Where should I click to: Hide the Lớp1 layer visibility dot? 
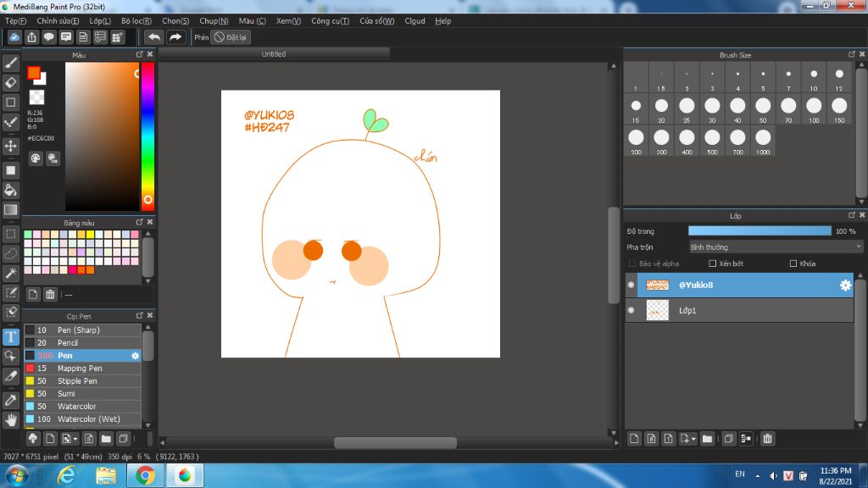click(x=631, y=311)
